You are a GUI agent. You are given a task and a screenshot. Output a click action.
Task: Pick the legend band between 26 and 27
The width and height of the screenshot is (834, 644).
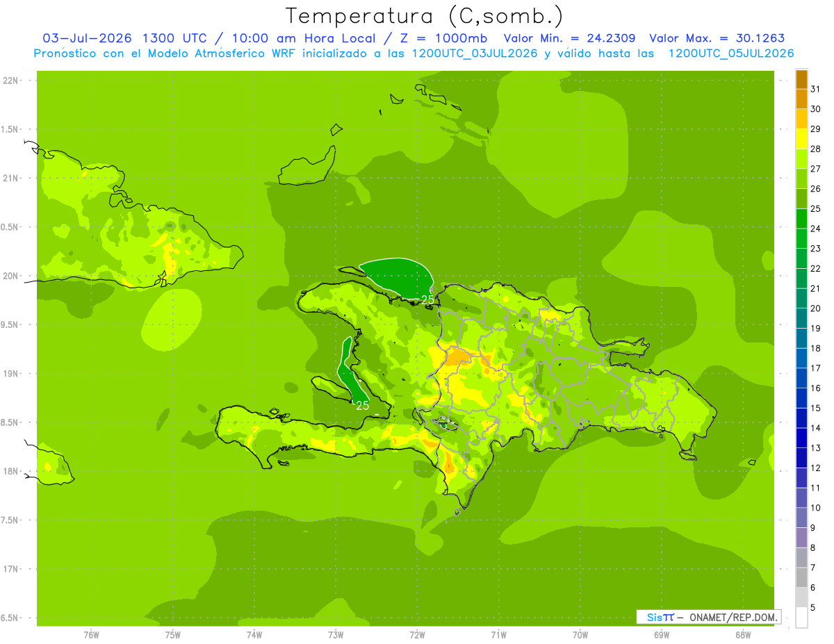point(801,179)
